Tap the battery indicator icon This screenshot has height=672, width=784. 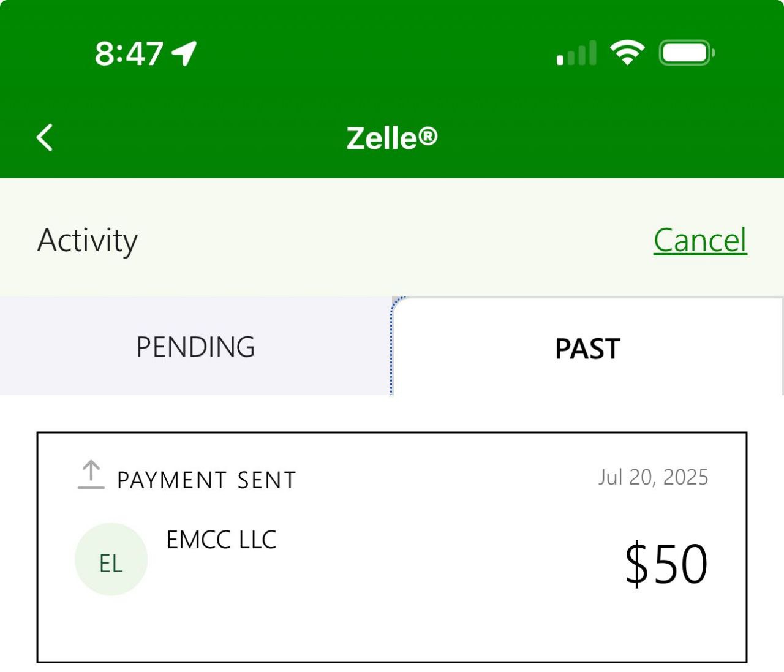click(686, 53)
